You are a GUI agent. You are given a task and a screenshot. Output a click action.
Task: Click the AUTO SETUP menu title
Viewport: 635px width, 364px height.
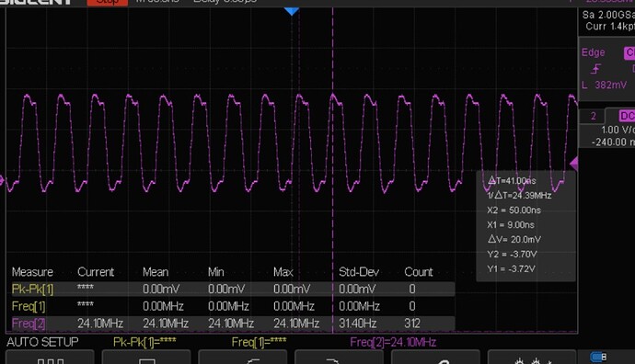42,342
